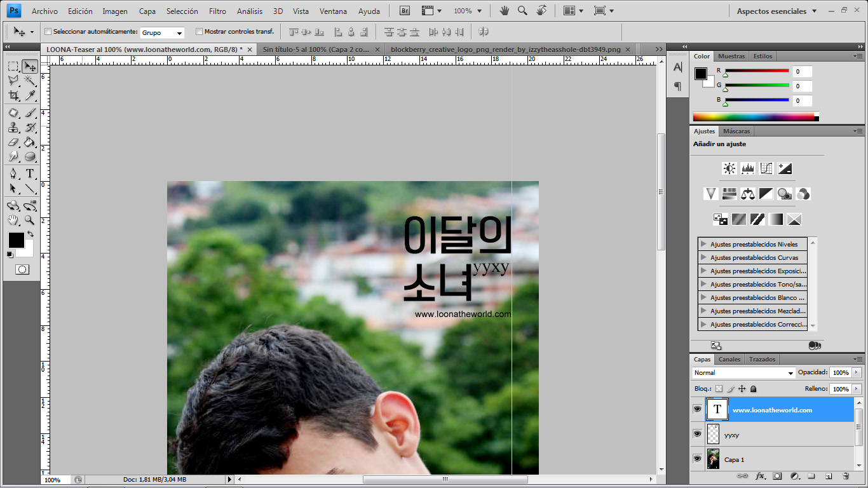
Task: Open the Normal blend mode dropdown
Action: [743, 373]
